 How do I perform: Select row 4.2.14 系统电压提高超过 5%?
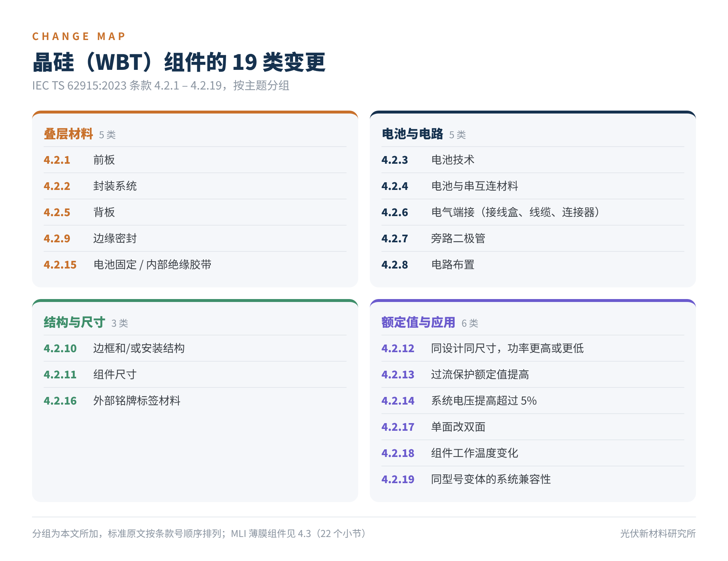point(533,401)
